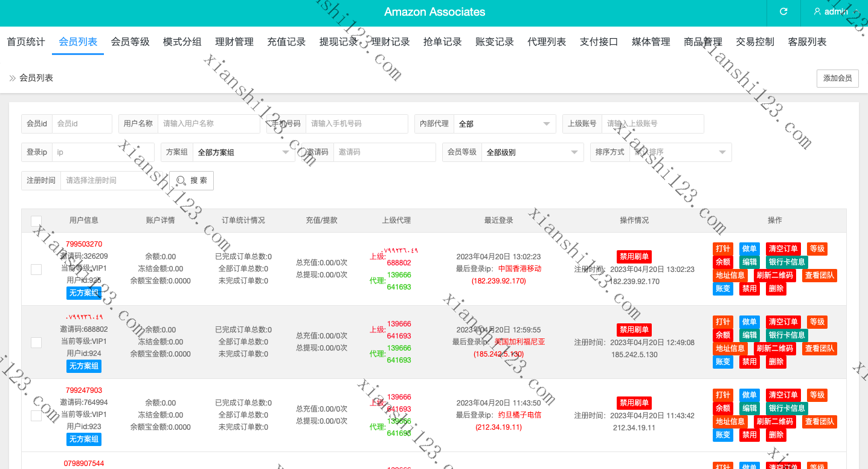Click 编辑 for user 799503270
The width and height of the screenshot is (868, 469).
[x=750, y=262]
